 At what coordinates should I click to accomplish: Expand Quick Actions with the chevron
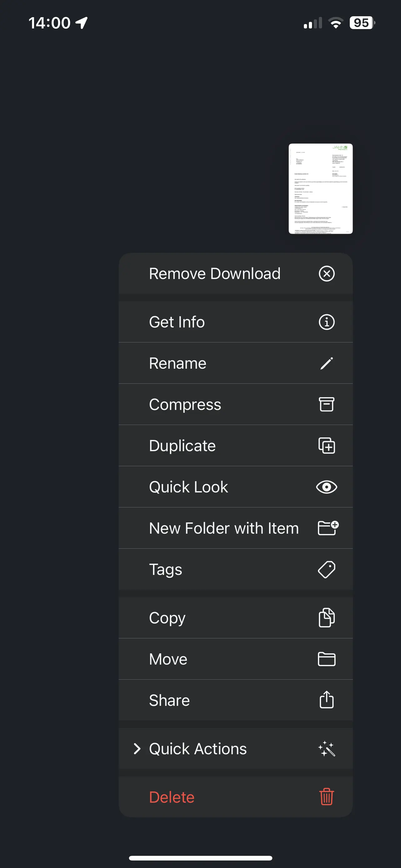point(137,748)
